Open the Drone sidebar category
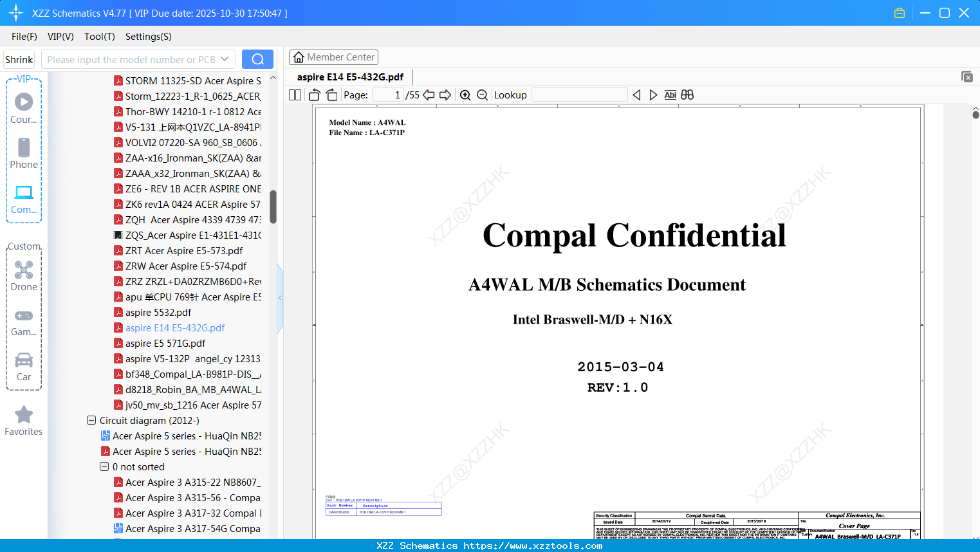The width and height of the screenshot is (980, 552). coord(24,275)
